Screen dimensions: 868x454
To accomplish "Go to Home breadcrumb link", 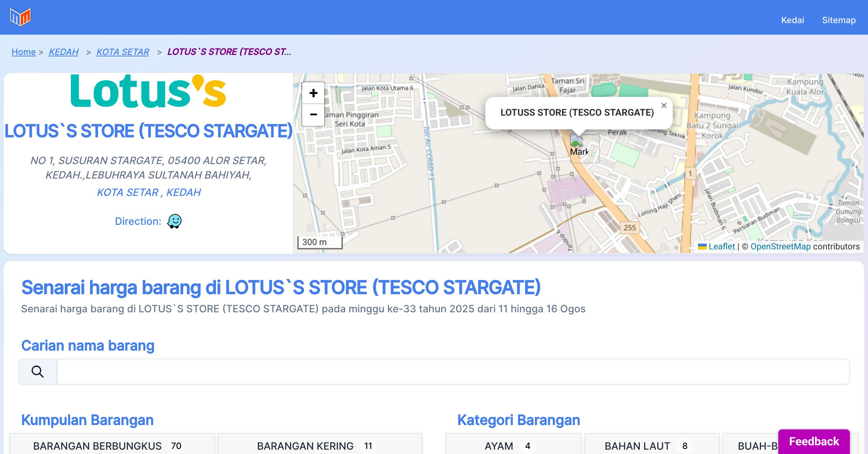I will [x=24, y=52].
